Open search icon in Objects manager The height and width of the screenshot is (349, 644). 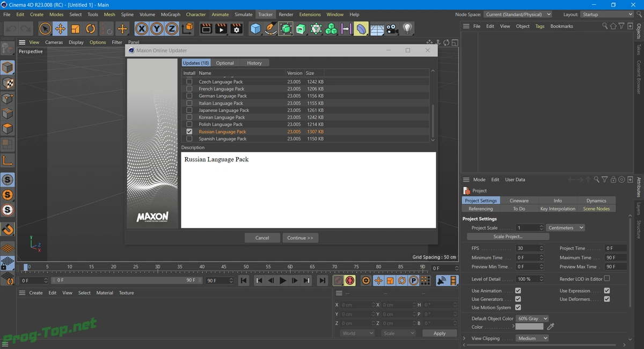(x=605, y=26)
